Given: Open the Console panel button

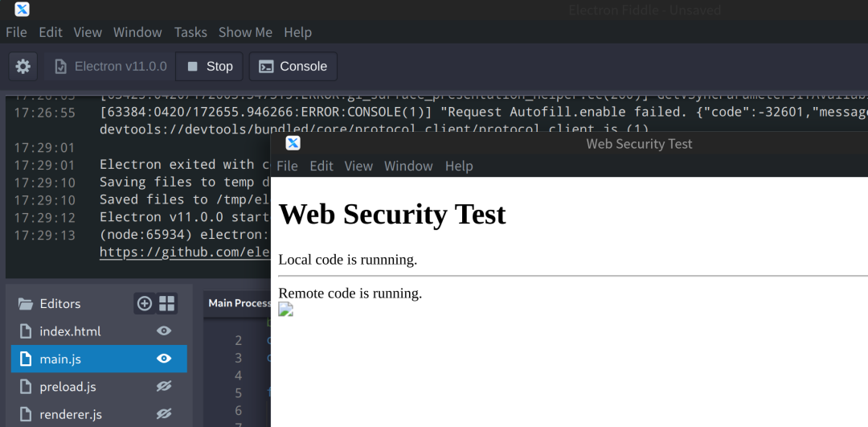Looking at the screenshot, I should [x=293, y=67].
